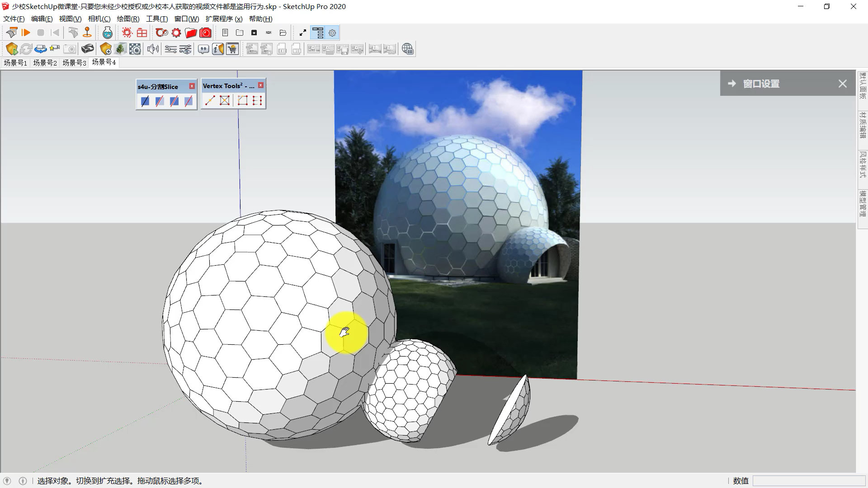The image size is (868, 488).
Task: Toggle the style adjustments eye icon
Action: [185, 49]
